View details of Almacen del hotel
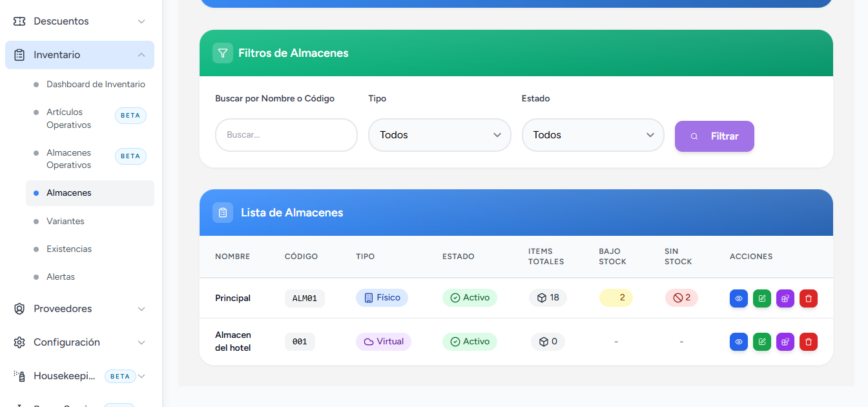Image resolution: width=868 pixels, height=407 pixels. click(x=739, y=342)
